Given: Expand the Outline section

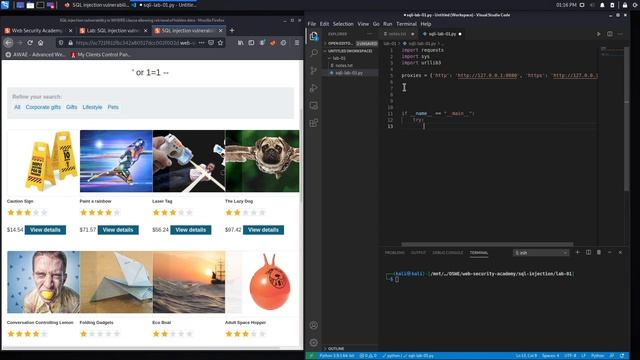Looking at the screenshot, I should point(351,349).
